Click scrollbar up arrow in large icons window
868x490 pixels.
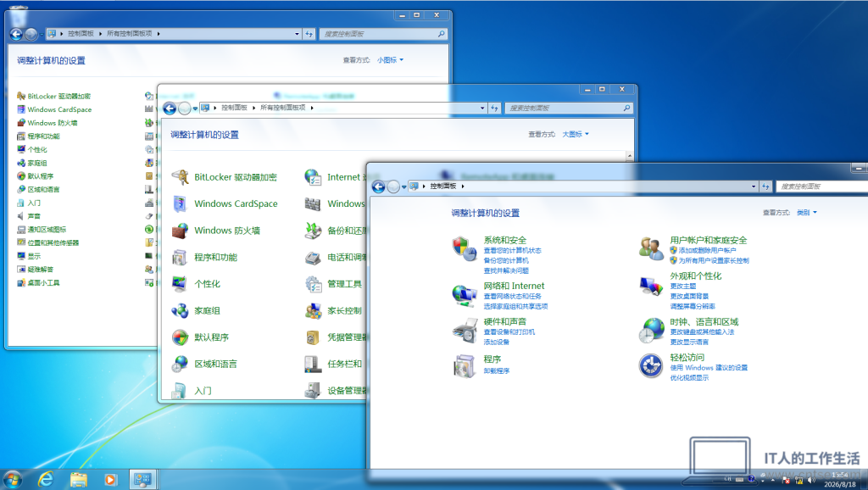click(x=630, y=156)
